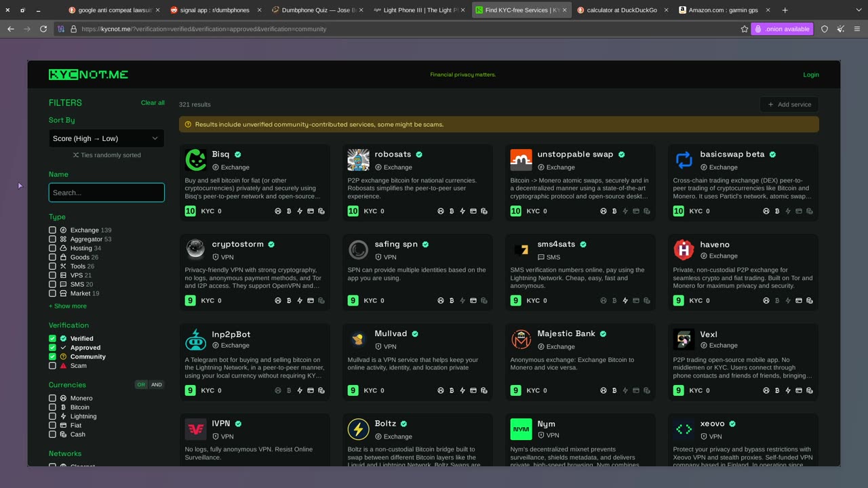Switch to the signal app r/dumbphones tab
Viewport: 868px width, 488px height.
coord(214,10)
